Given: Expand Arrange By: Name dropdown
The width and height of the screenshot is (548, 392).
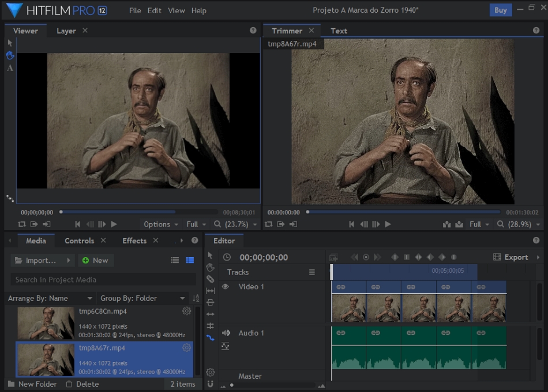Looking at the screenshot, I should pyautogui.click(x=50, y=298).
